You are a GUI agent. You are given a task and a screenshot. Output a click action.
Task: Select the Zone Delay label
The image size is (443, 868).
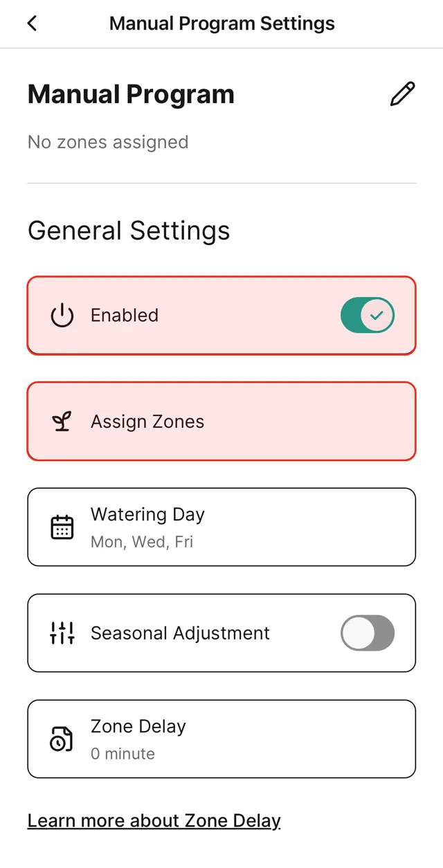138,727
